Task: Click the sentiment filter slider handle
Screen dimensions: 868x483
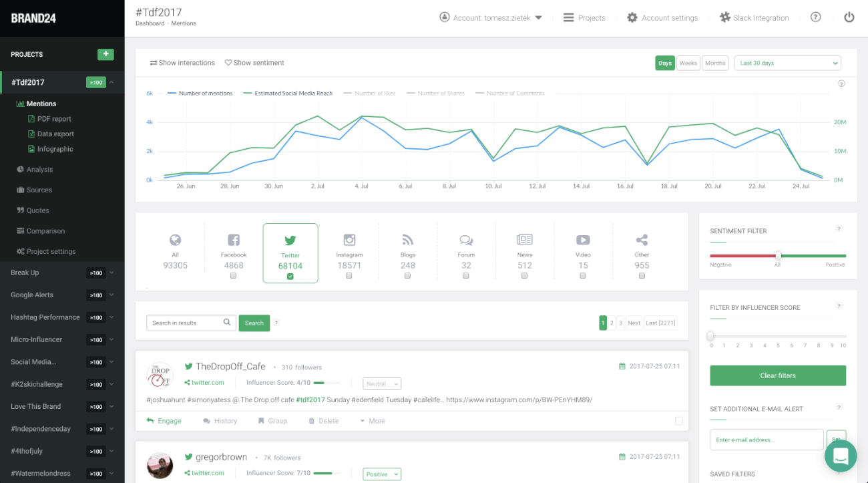Action: 778,256
